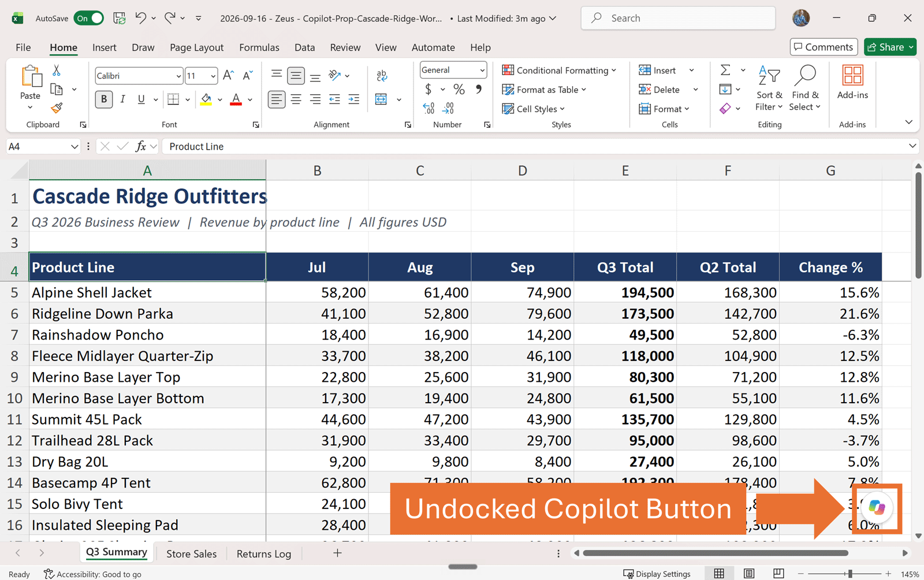Select Align Right

(x=315, y=99)
